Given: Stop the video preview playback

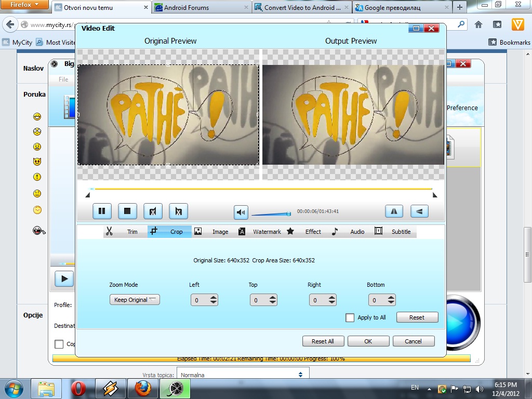Looking at the screenshot, I should pyautogui.click(x=127, y=211).
